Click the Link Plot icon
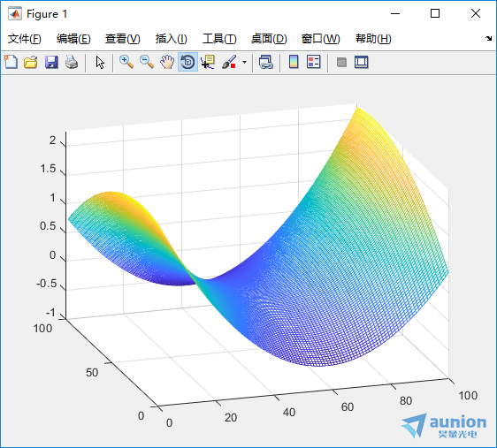 [x=266, y=62]
